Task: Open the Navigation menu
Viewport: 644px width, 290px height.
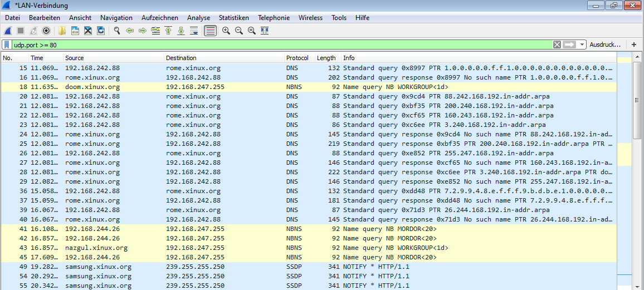Action: click(x=116, y=18)
